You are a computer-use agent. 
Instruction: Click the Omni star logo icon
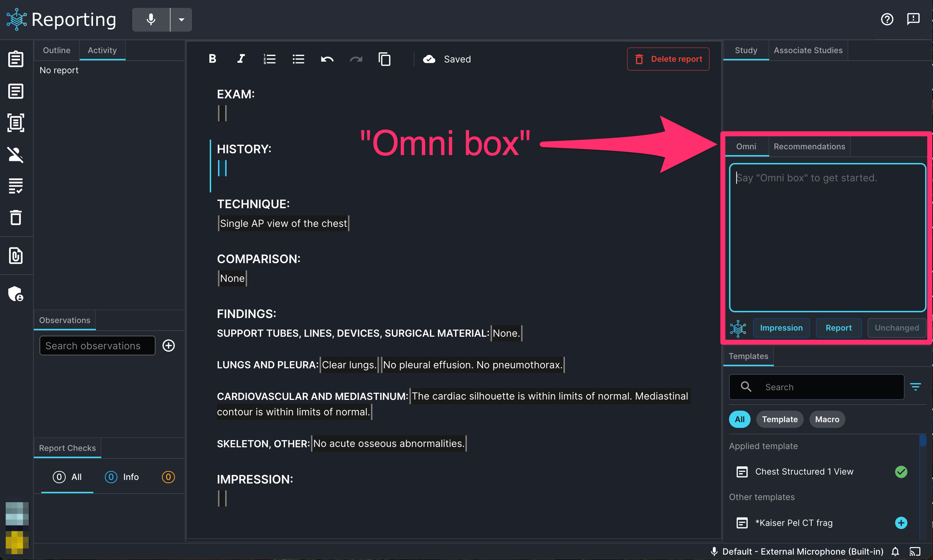coord(738,328)
